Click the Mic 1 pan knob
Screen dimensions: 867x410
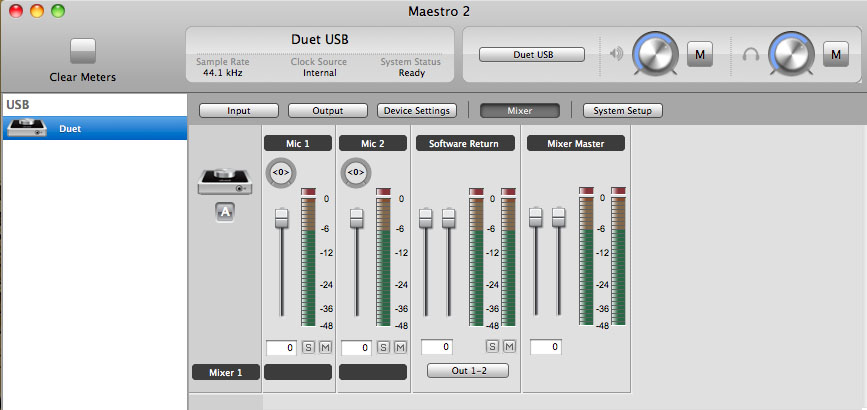coord(281,172)
